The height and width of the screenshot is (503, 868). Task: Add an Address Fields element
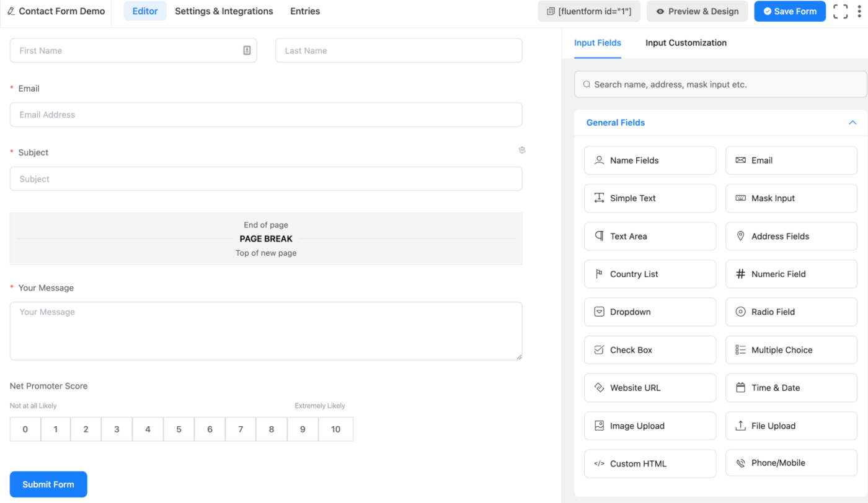(791, 236)
